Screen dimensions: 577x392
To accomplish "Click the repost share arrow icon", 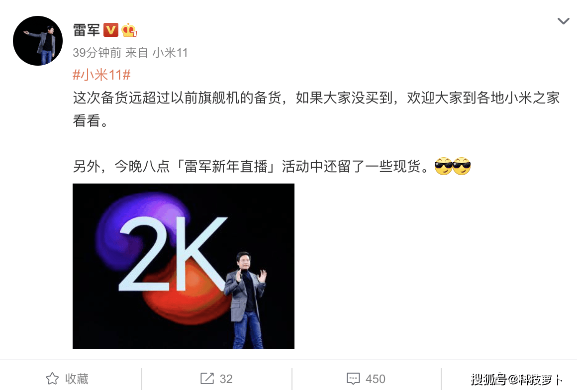I will (207, 379).
